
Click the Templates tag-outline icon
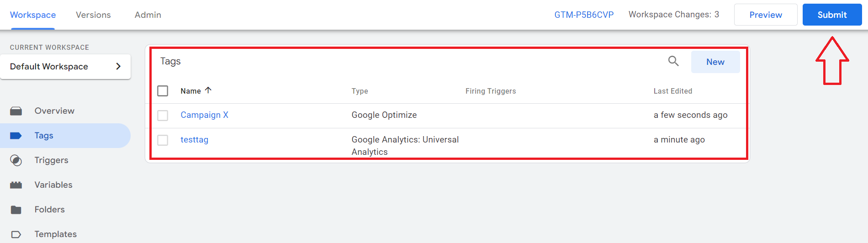pos(16,234)
